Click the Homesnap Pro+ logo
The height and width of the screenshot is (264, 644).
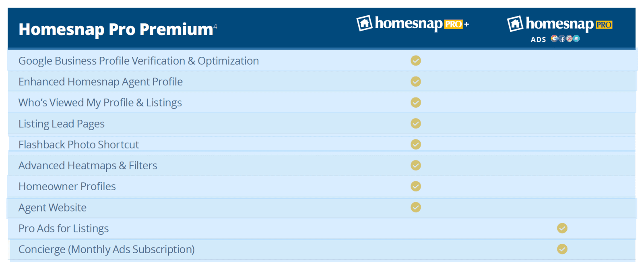[413, 23]
